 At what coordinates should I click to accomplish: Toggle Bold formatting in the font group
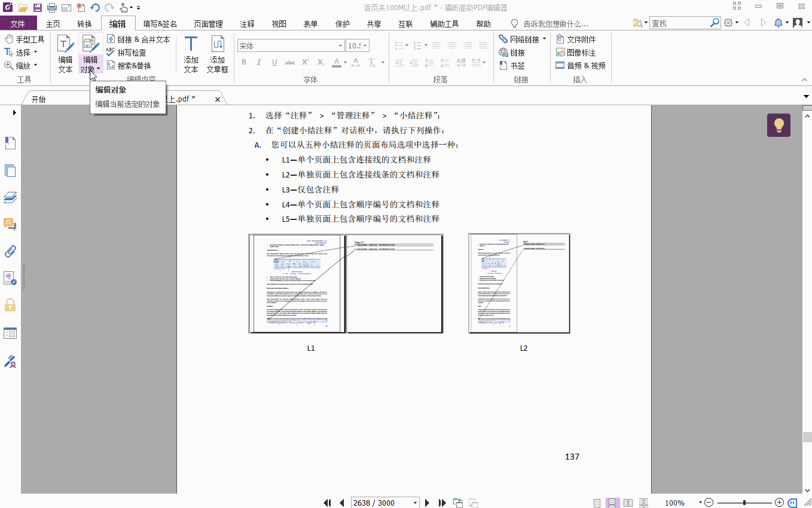243,62
